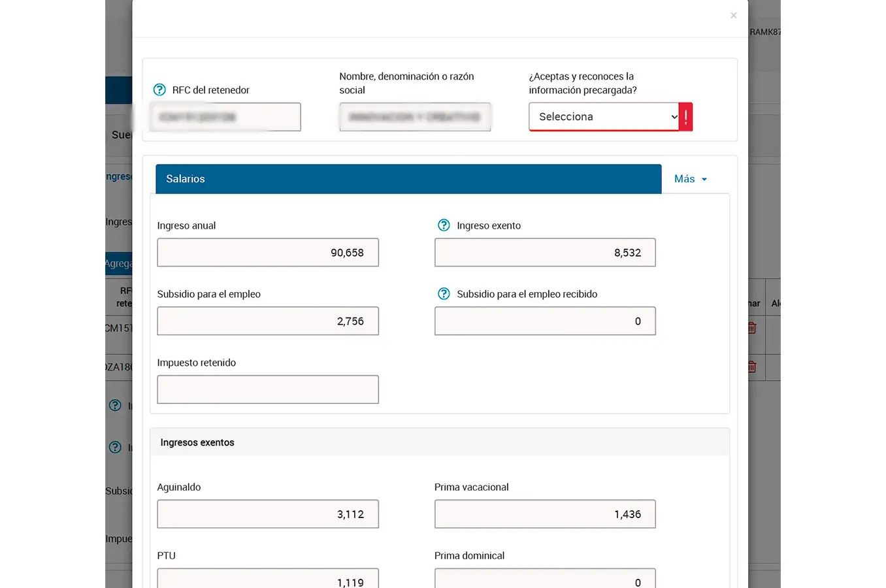Select the Prima vacacional field
886x588 pixels.
pos(545,514)
